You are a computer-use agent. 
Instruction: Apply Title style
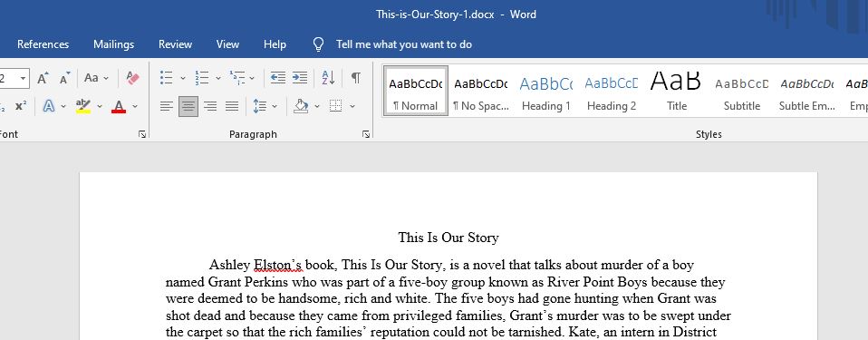(x=676, y=92)
